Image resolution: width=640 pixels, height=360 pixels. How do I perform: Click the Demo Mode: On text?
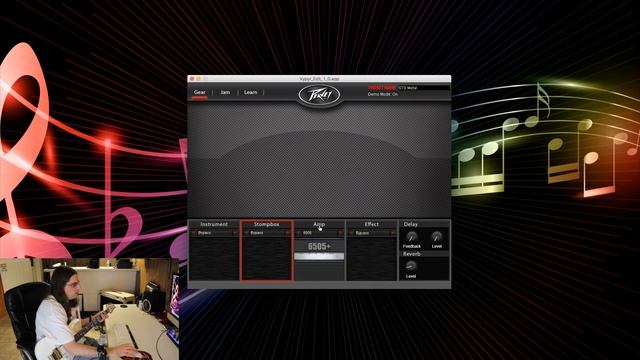[x=383, y=94]
